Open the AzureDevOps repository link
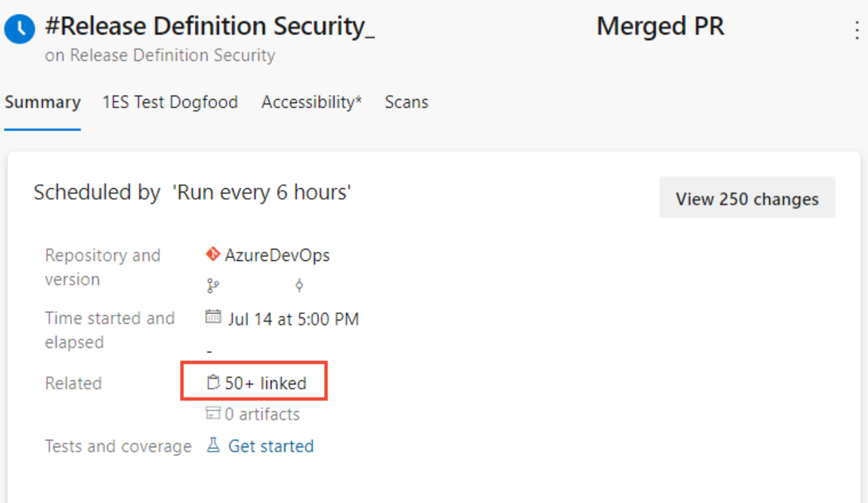 (277, 255)
